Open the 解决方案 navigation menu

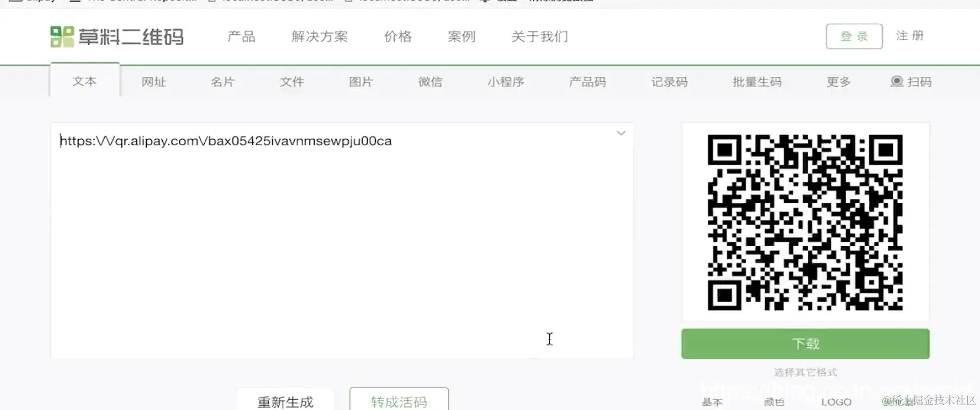[320, 37]
